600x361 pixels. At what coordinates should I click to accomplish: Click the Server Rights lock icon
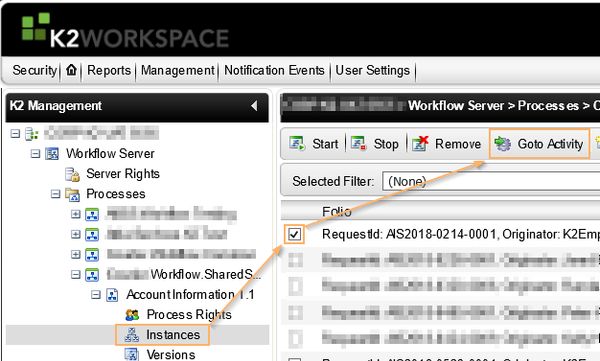tap(72, 174)
